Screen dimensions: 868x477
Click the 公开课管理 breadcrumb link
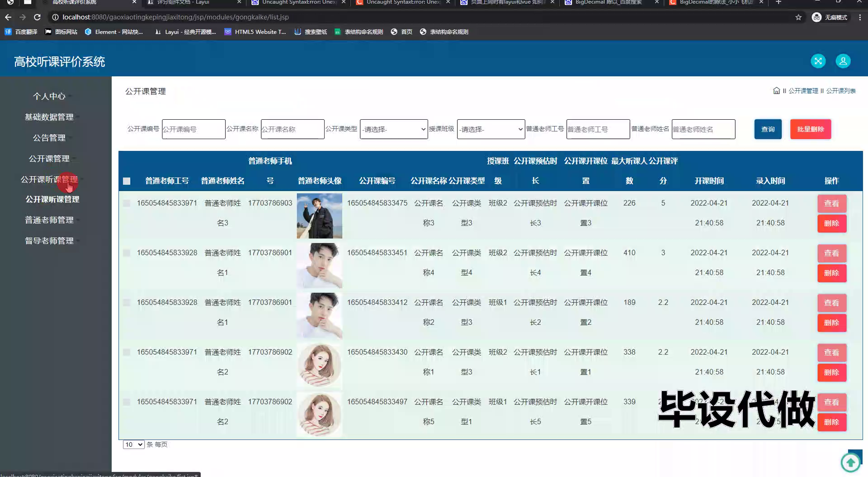pos(803,91)
